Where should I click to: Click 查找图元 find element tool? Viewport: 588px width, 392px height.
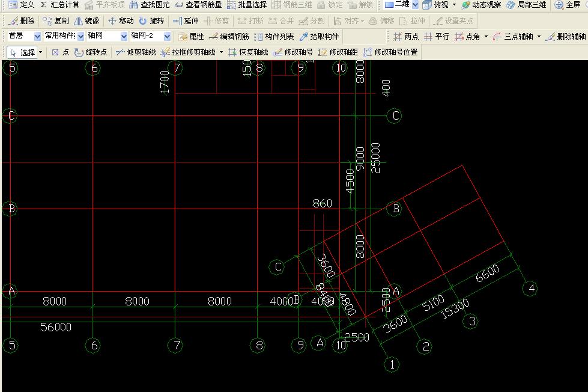pos(149,5)
